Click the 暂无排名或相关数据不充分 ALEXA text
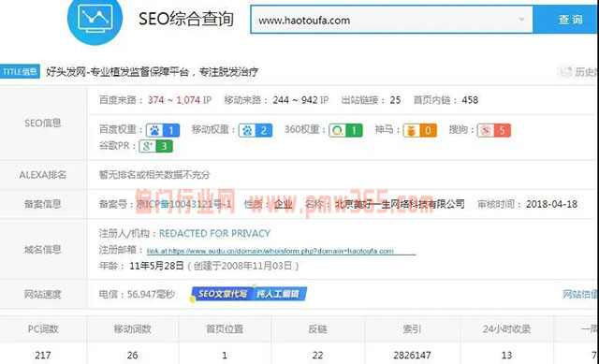Screen dimensions: 599x364 click(154, 175)
